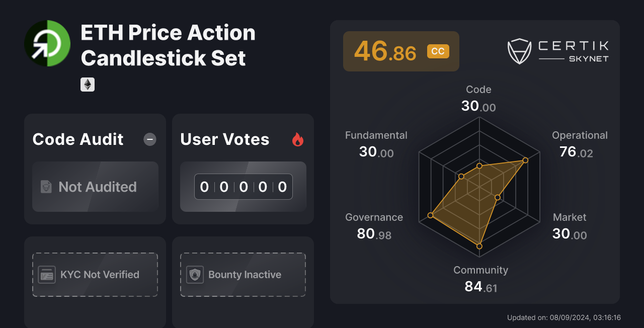Click the 00000 vote counter field

243,187
